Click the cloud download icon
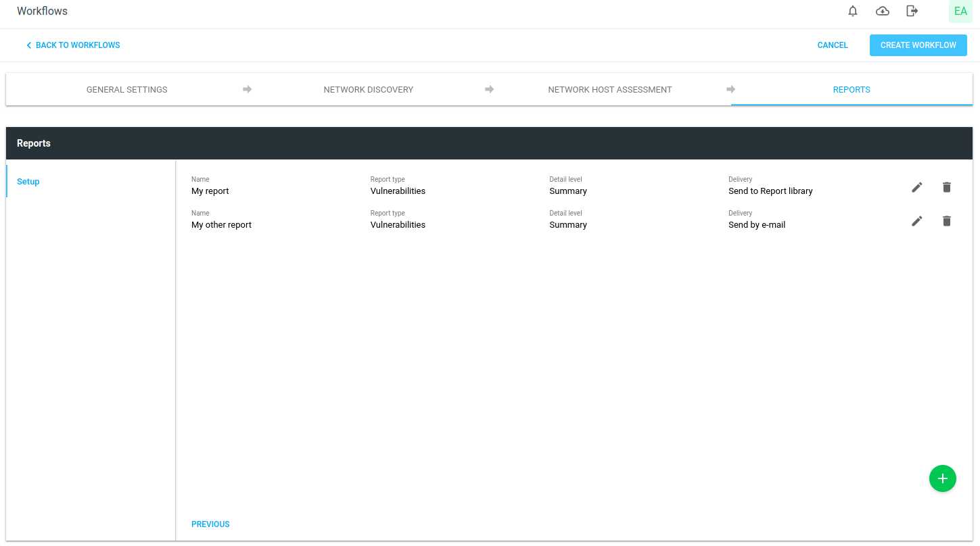The width and height of the screenshot is (980, 546). click(x=883, y=11)
